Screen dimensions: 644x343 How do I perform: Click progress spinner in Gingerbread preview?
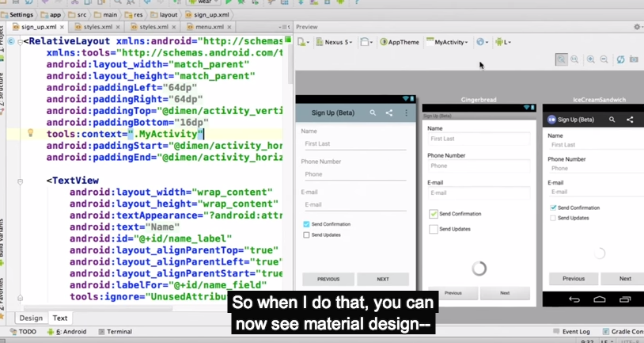[x=479, y=269]
